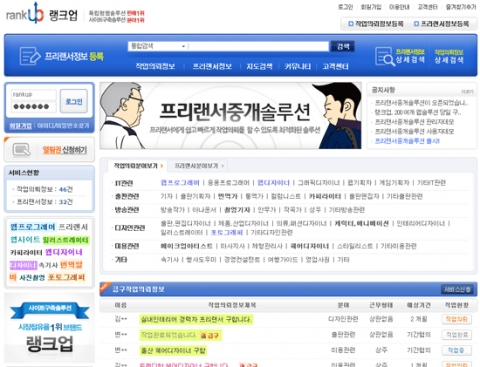Open notice 프리랜서중개솔루션 출시
Viewport: 480px width, 367px height.
407,141
